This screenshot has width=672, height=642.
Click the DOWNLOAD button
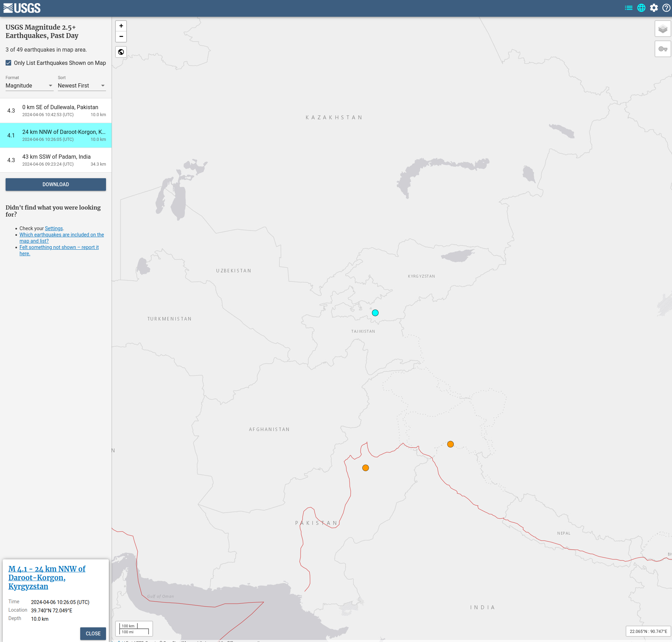click(x=56, y=184)
